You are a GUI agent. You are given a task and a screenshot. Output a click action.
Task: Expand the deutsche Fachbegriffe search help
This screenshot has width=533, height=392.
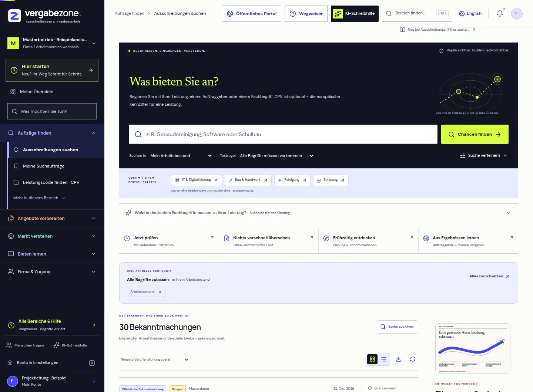[318, 213]
